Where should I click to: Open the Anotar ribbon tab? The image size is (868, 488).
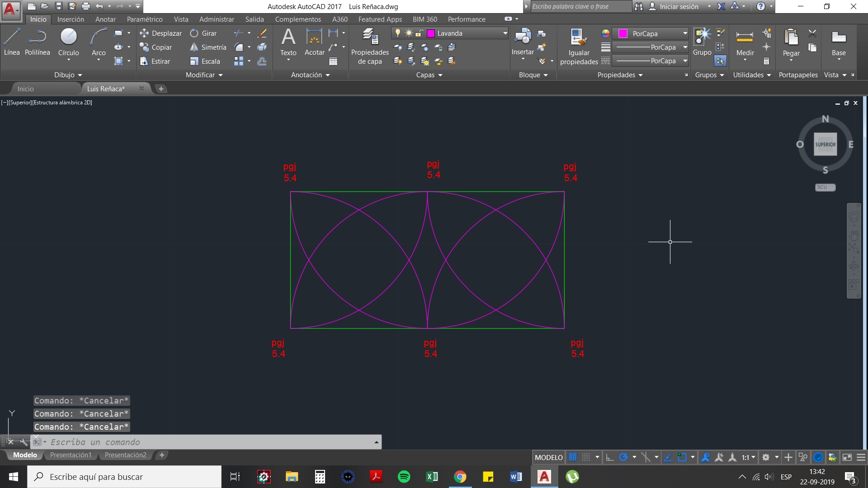pos(105,19)
